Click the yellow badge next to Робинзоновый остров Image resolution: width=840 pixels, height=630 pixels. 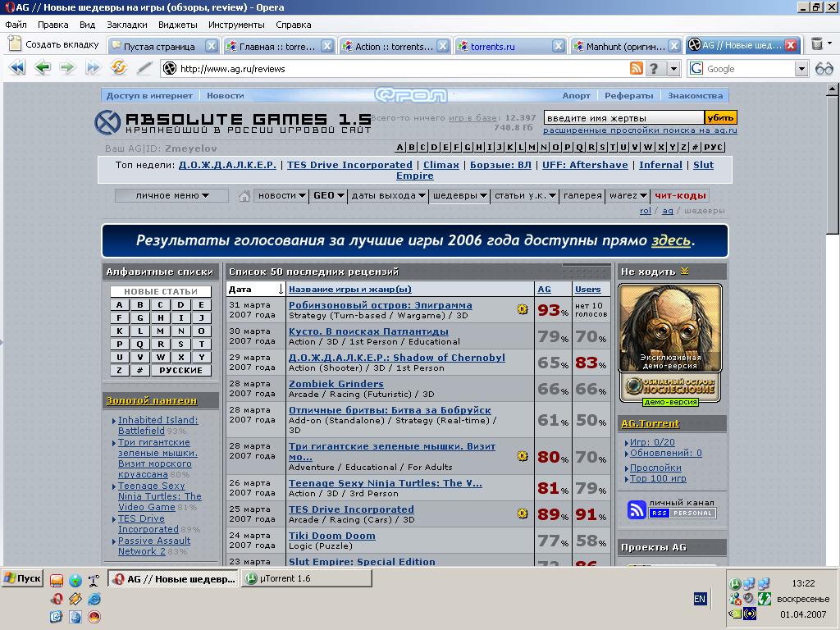coord(523,309)
